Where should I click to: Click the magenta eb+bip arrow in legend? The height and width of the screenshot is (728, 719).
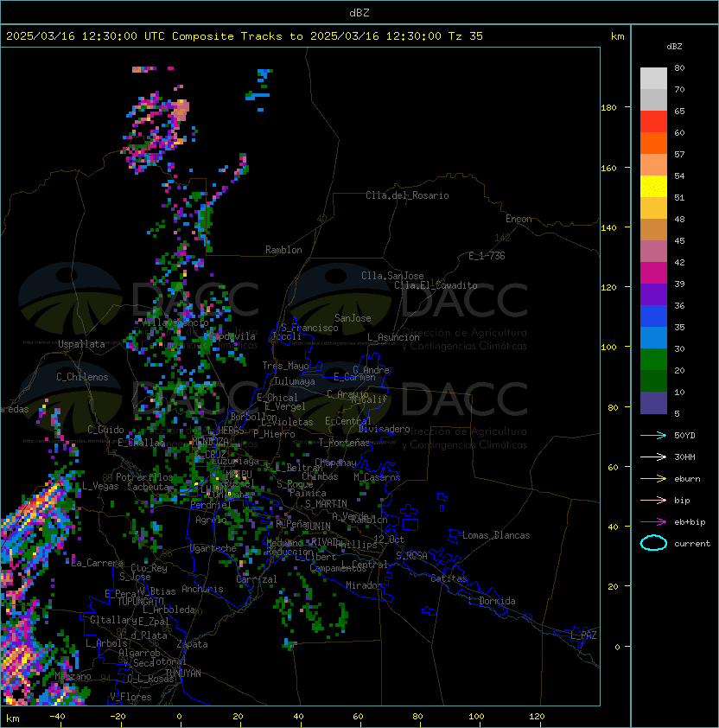tap(653, 522)
